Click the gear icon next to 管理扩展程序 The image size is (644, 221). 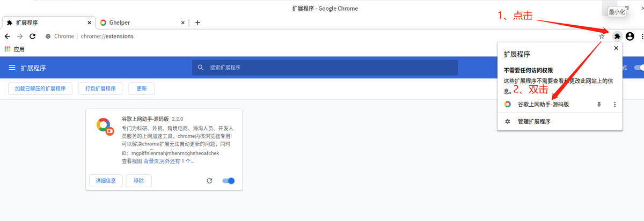coord(508,121)
